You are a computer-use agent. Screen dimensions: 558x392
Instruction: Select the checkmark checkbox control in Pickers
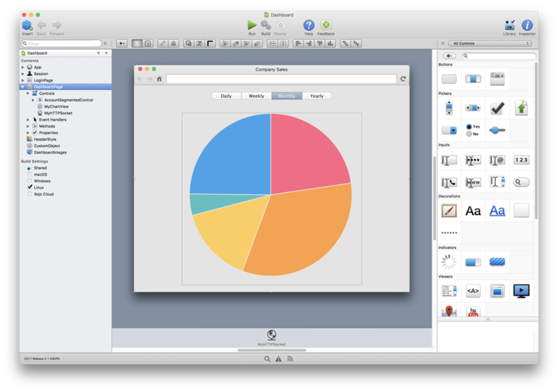click(497, 108)
